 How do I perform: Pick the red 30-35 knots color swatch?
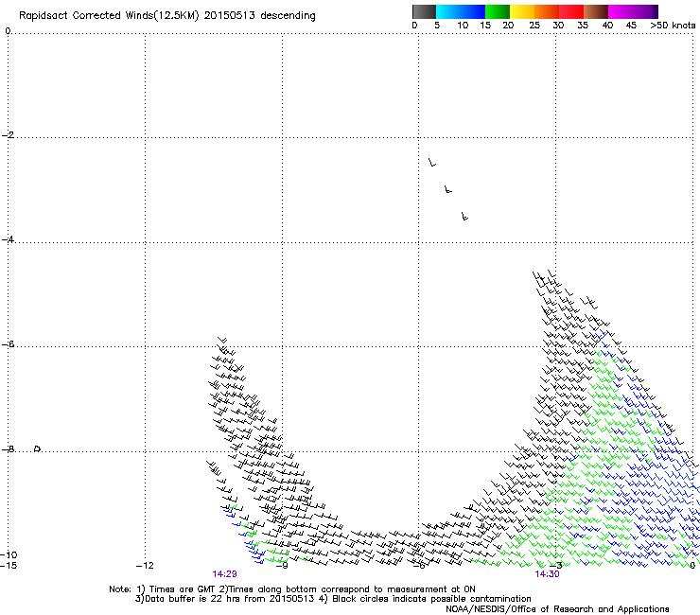(x=571, y=11)
